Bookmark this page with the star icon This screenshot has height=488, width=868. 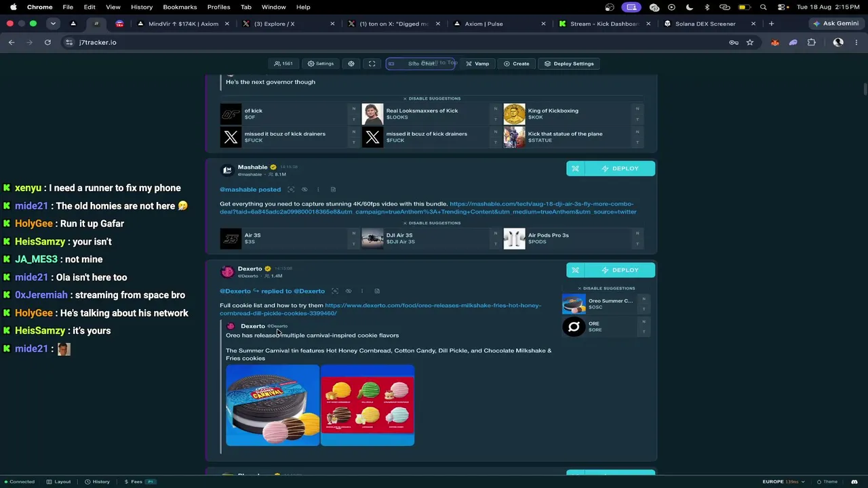pos(750,43)
